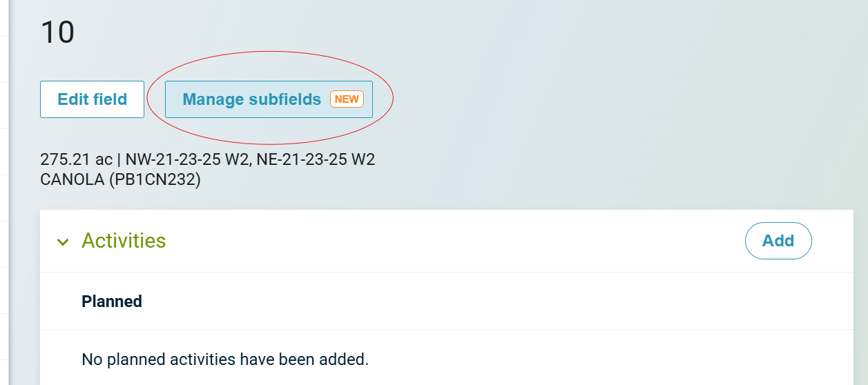
Task: Click the orange NEW badge
Action: pyautogui.click(x=347, y=99)
